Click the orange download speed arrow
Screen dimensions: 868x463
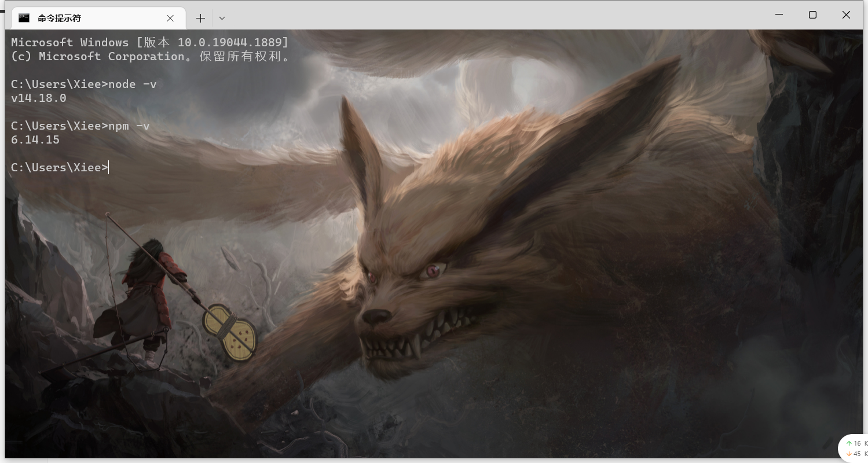(x=849, y=454)
